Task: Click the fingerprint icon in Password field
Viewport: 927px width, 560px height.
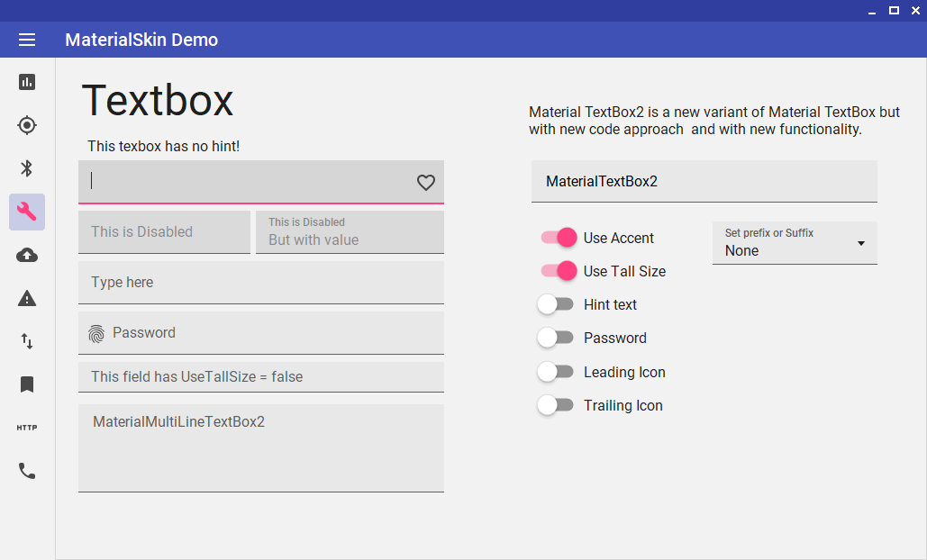Action: 96,334
